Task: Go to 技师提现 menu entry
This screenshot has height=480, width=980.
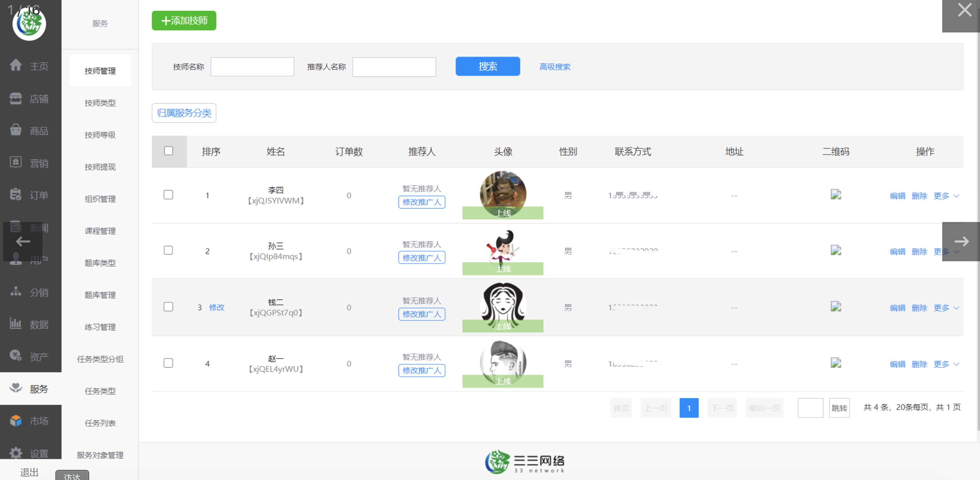Action: (100, 167)
